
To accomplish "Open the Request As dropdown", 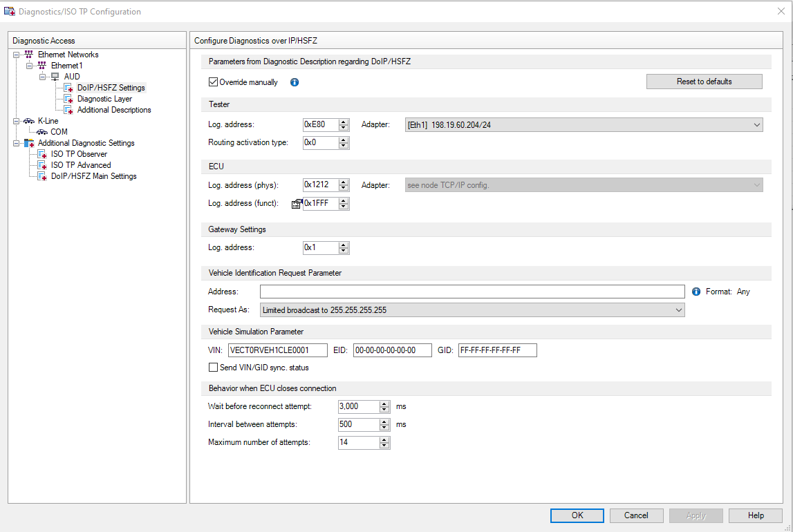I will point(678,310).
